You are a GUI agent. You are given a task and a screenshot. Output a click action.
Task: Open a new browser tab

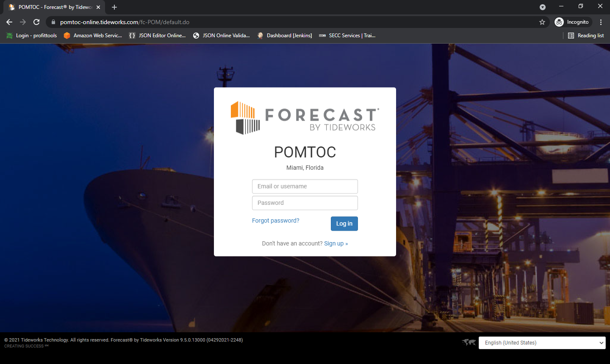tap(114, 7)
